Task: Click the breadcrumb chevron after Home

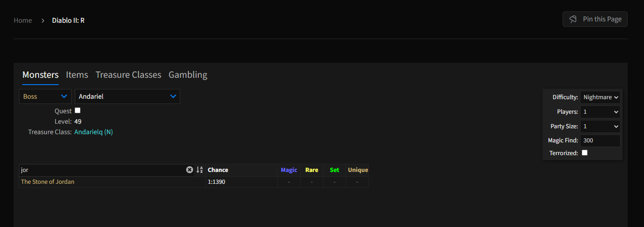Action: pyautogui.click(x=43, y=20)
